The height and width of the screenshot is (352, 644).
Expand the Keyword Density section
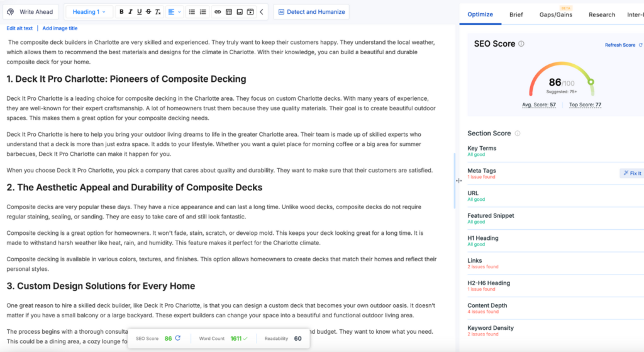(x=555, y=331)
